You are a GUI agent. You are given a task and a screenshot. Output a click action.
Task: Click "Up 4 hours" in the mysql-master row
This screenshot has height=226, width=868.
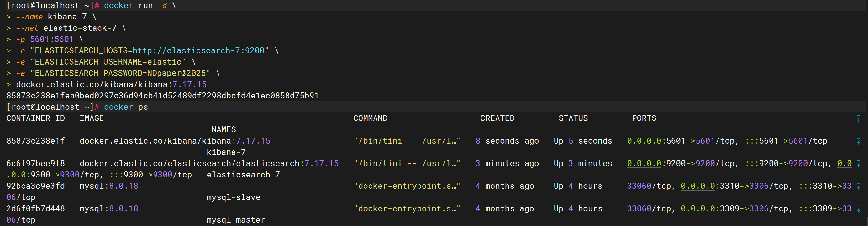578,208
